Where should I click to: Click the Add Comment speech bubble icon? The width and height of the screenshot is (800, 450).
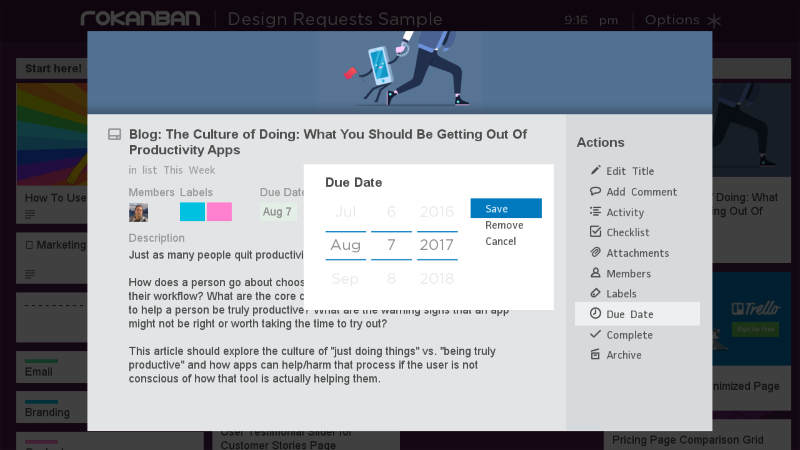[596, 191]
